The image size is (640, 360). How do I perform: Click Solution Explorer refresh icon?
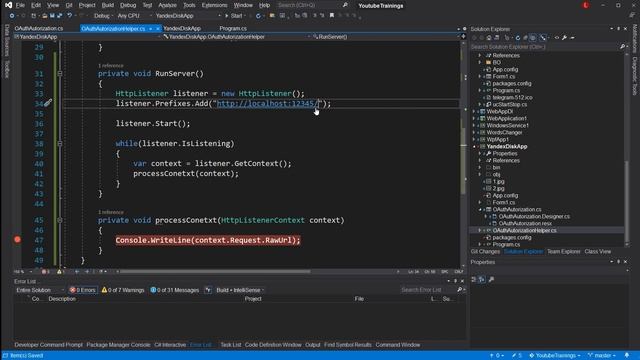pos(518,38)
